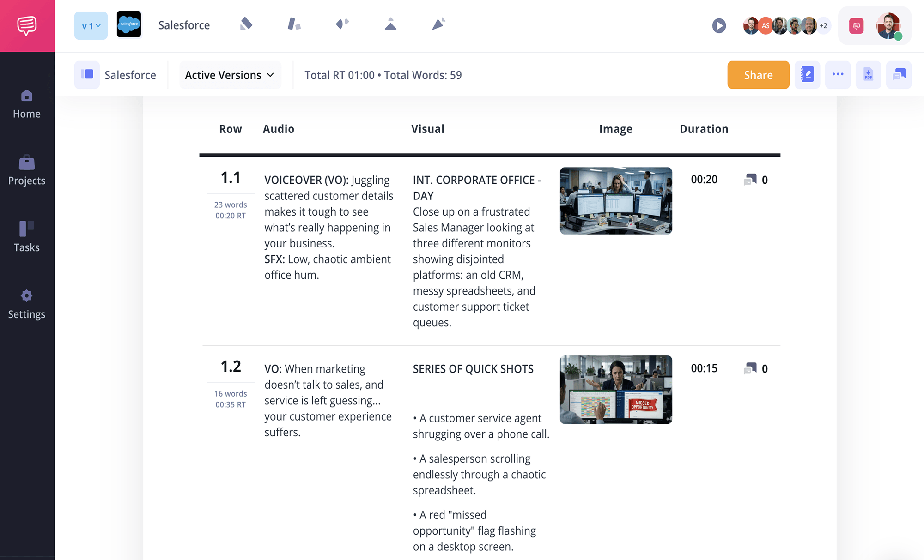Click the 00:15 duration for row 1.2
This screenshot has height=560, width=924.
point(704,368)
